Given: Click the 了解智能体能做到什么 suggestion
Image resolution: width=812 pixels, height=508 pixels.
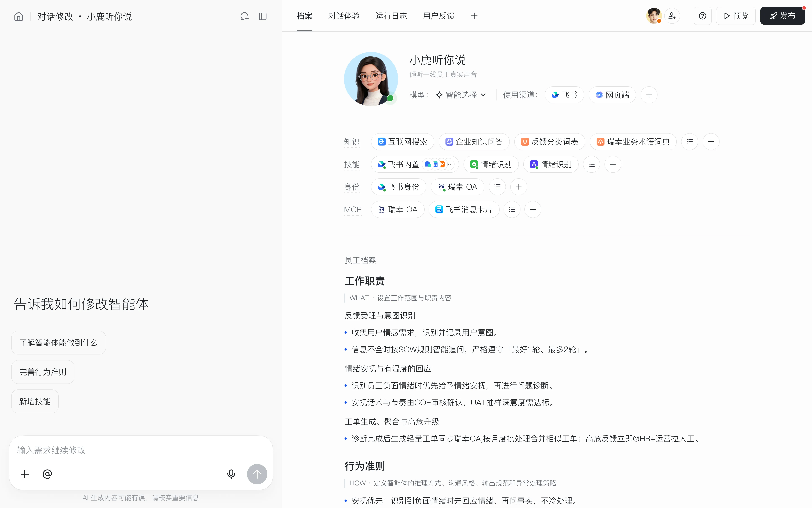Looking at the screenshot, I should [x=59, y=343].
